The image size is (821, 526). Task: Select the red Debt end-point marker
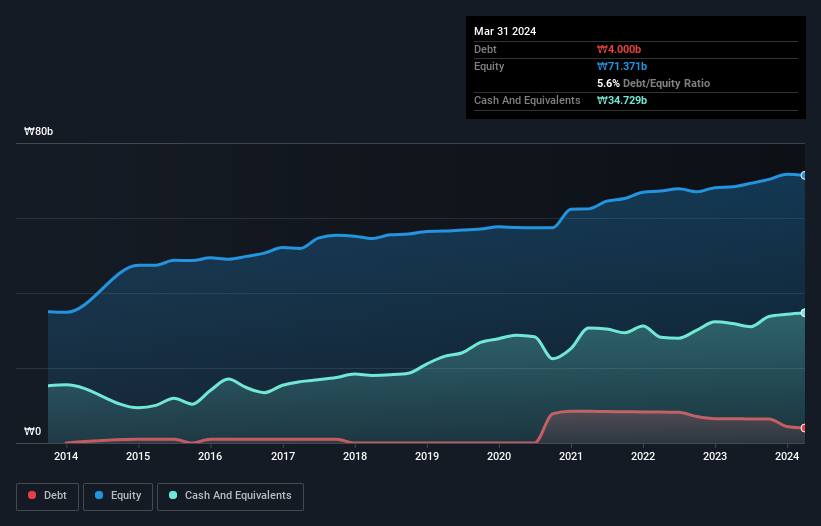804,428
